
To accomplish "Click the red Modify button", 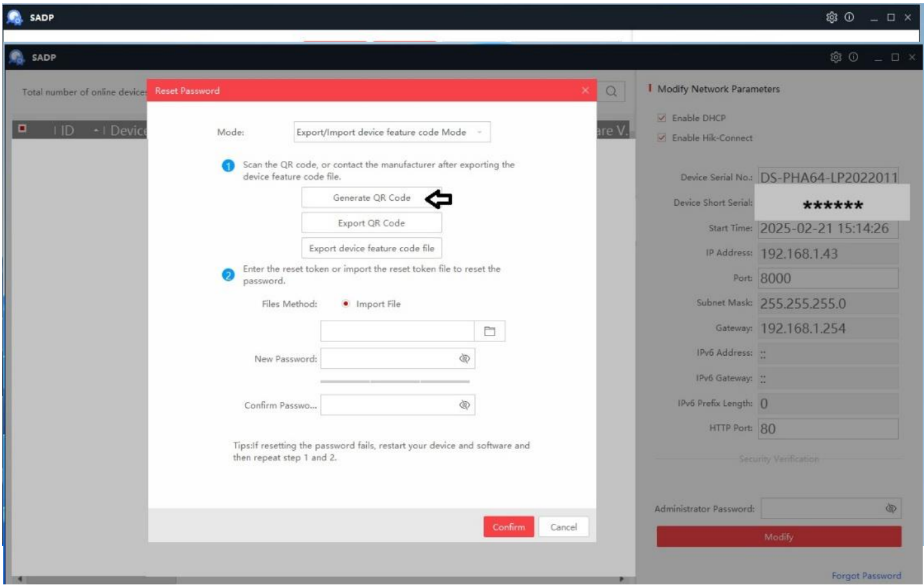I will coord(779,537).
